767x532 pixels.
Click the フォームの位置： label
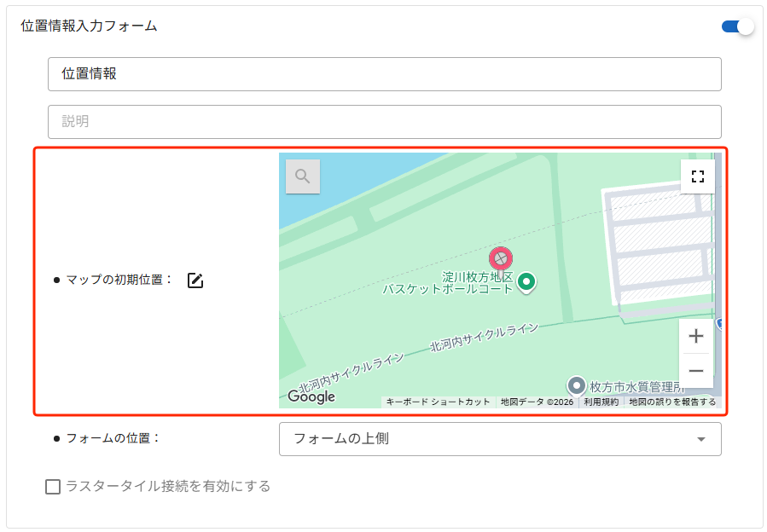click(113, 438)
